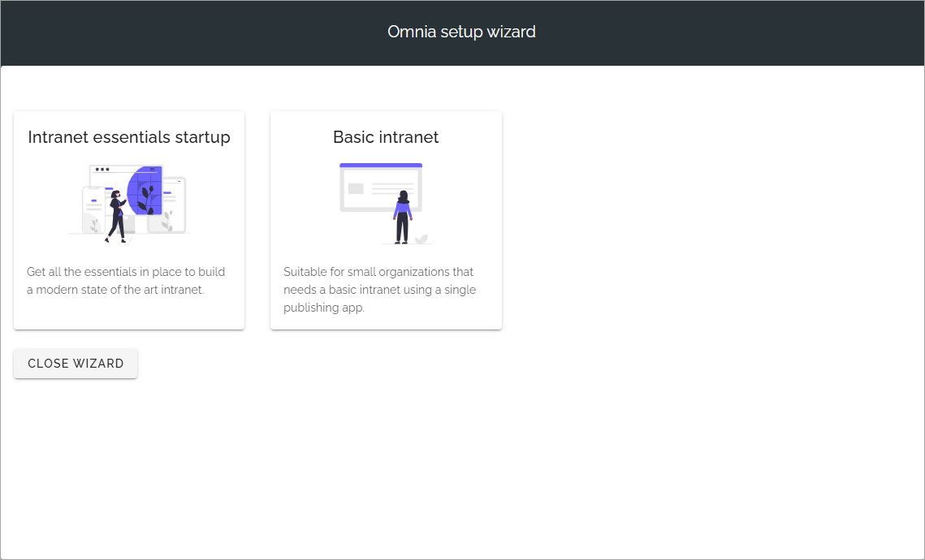Click the Close Wizard button
Screen dimensions: 925x560
[76, 363]
